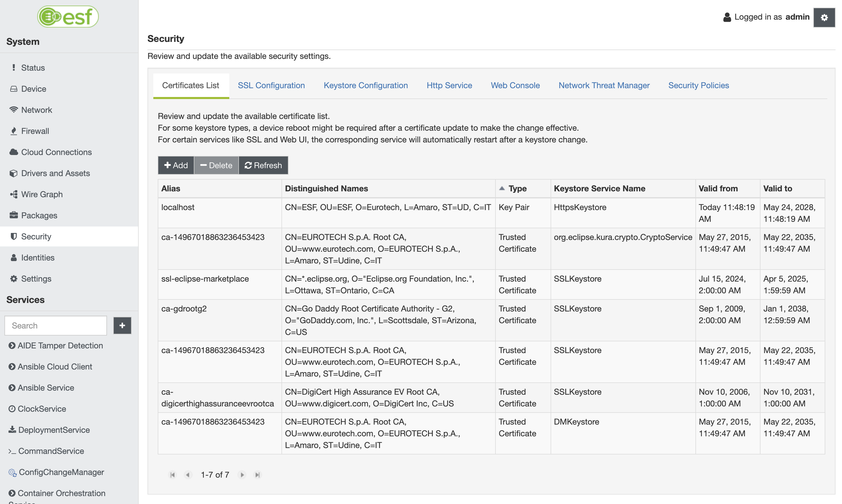This screenshot has width=842, height=504.
Task: Click the Security shield icon
Action: coord(13,236)
